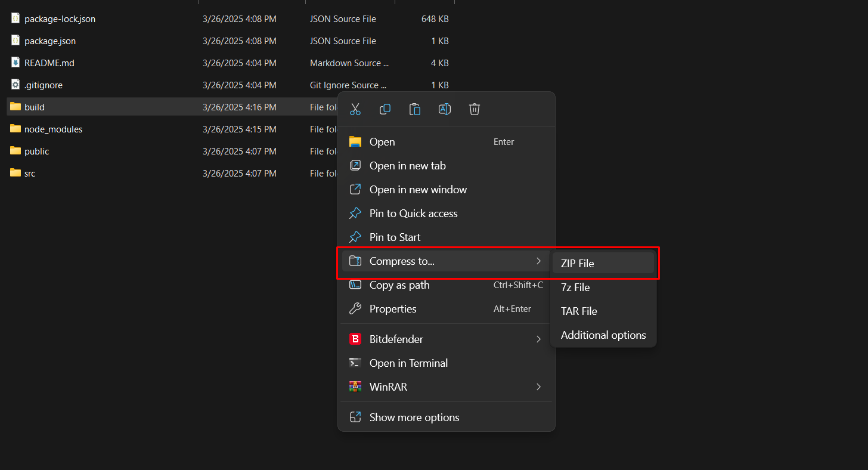Expand the WinRAR submenu arrow
This screenshot has height=470, width=868.
538,386
